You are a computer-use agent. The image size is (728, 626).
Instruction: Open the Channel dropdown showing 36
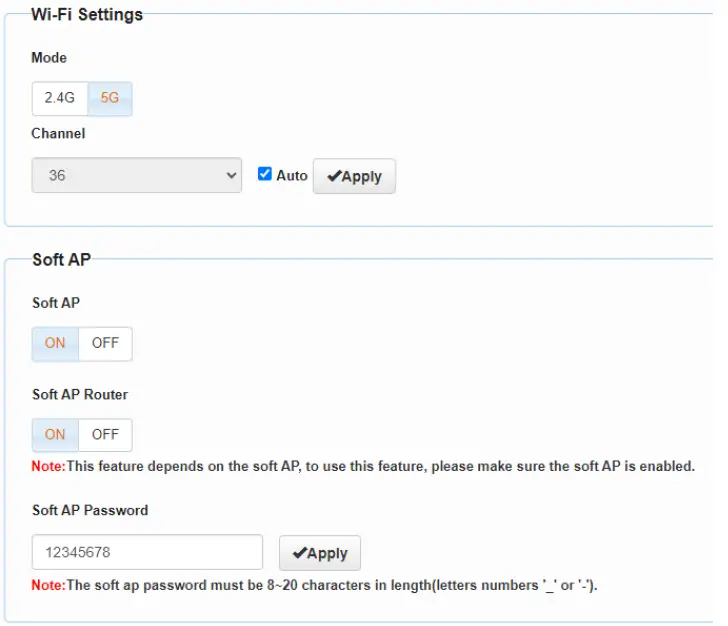tap(136, 175)
